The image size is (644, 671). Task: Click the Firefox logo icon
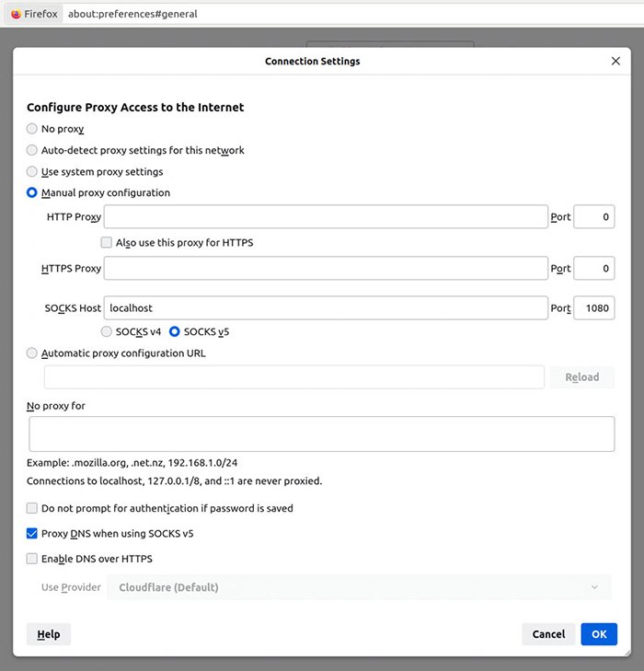[x=16, y=14]
